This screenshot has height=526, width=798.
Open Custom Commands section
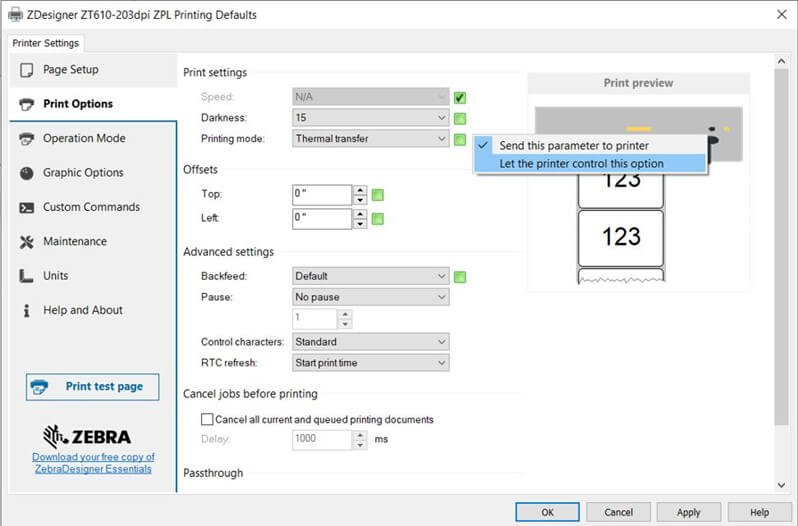pyautogui.click(x=93, y=208)
